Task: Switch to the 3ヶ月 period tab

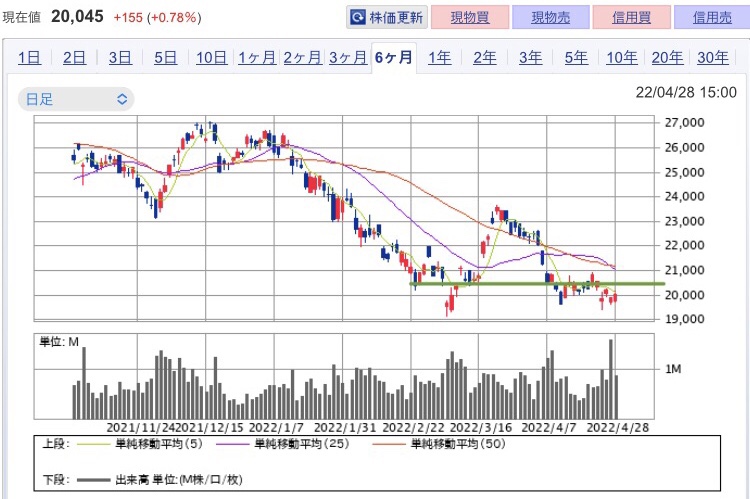Action: pos(348,58)
